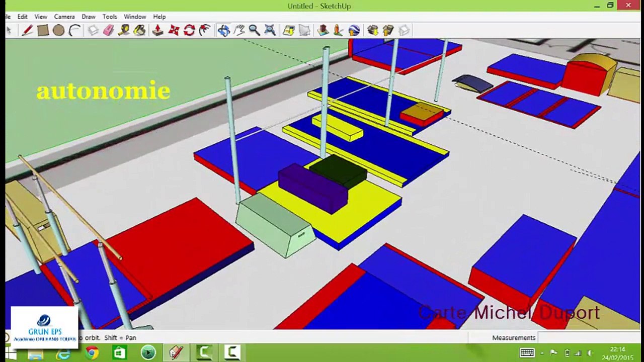Screen dimensions: 644x362
Task: Click the Share Model icon
Action: pyautogui.click(x=388, y=31)
